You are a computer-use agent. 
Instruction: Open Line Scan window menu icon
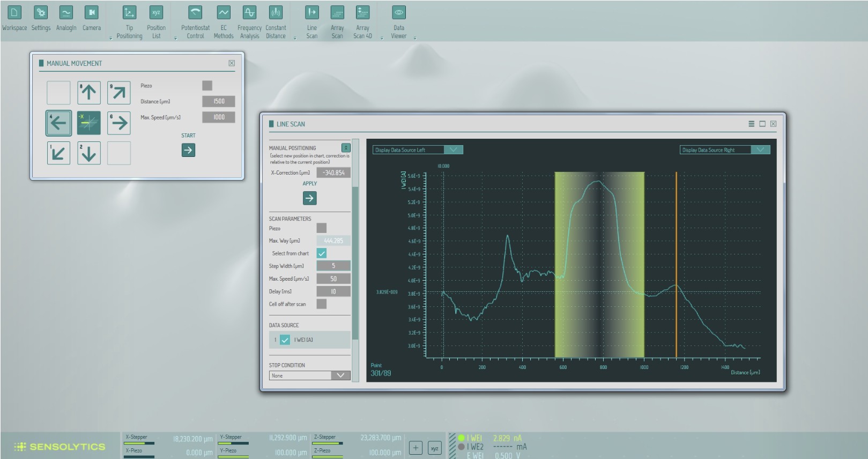point(751,124)
